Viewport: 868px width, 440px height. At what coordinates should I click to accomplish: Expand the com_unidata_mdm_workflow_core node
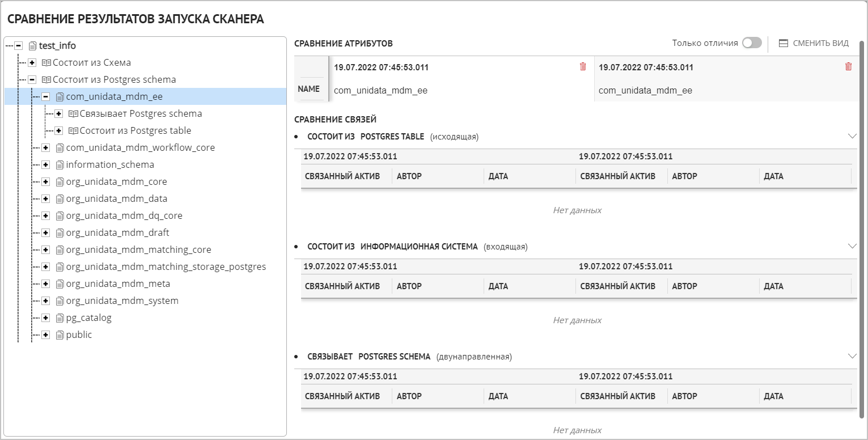pyautogui.click(x=46, y=147)
